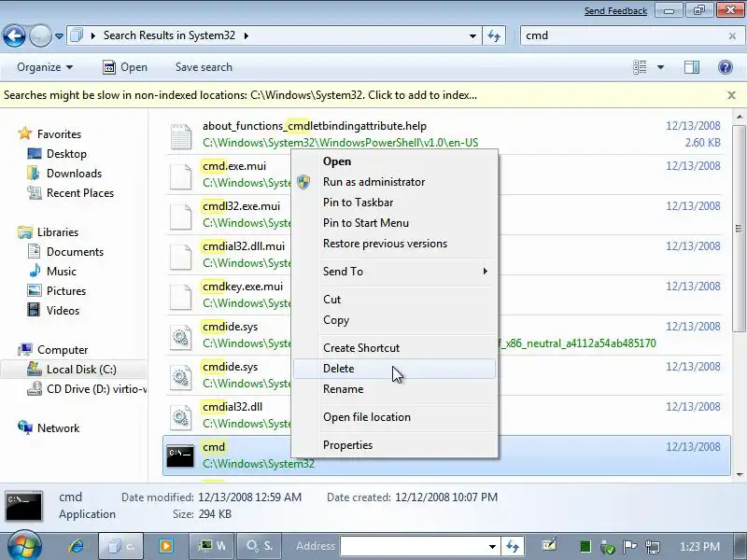747x560 pixels.
Task: Click cmd thumbnail in details pane
Action: (x=24, y=506)
